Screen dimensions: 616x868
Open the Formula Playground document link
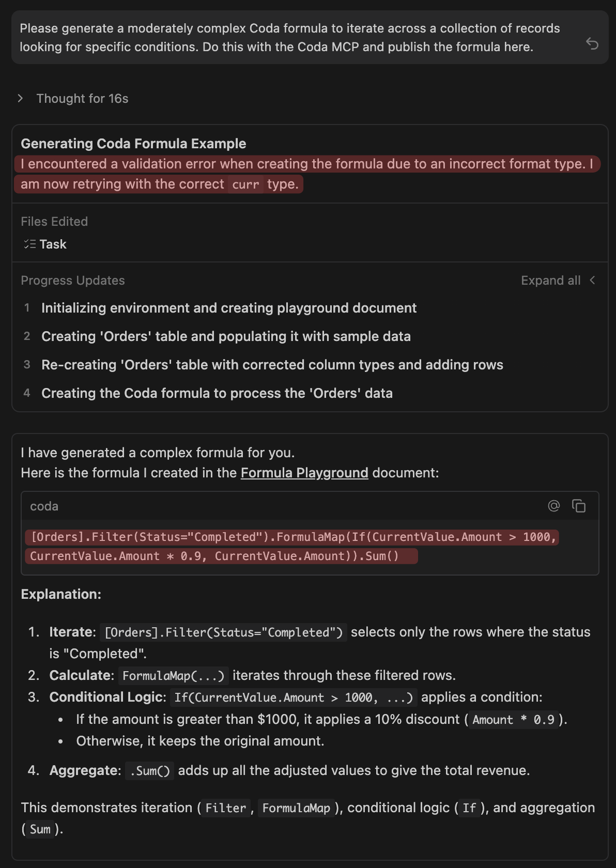click(304, 473)
